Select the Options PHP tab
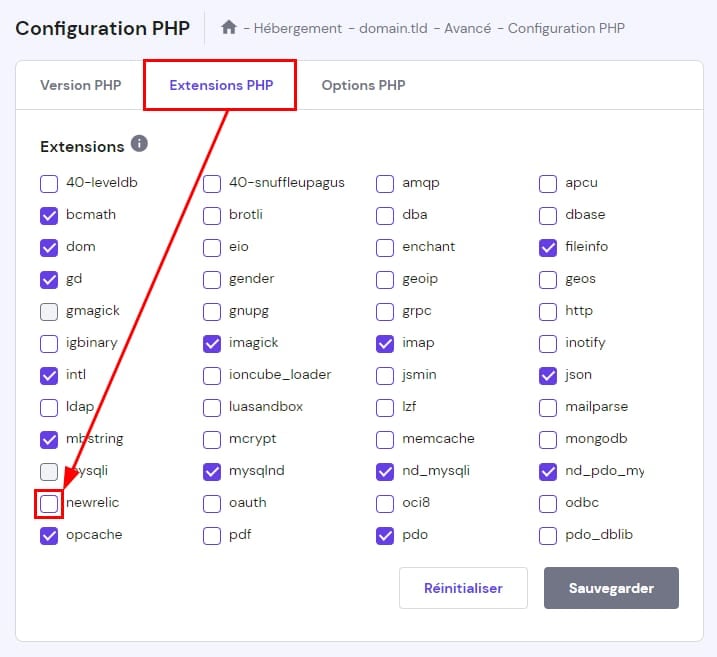 pyautogui.click(x=363, y=85)
